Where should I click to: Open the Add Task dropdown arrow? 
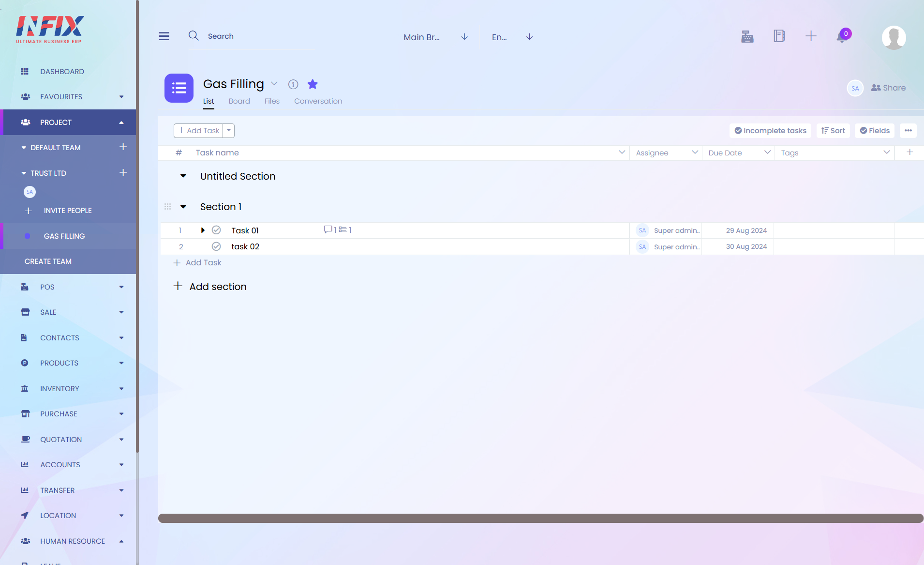[229, 131]
